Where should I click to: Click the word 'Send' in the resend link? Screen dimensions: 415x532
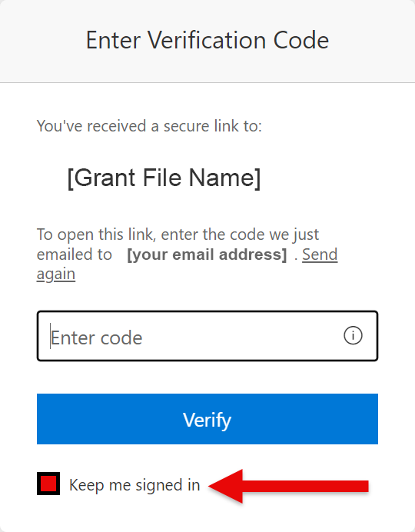(x=320, y=254)
